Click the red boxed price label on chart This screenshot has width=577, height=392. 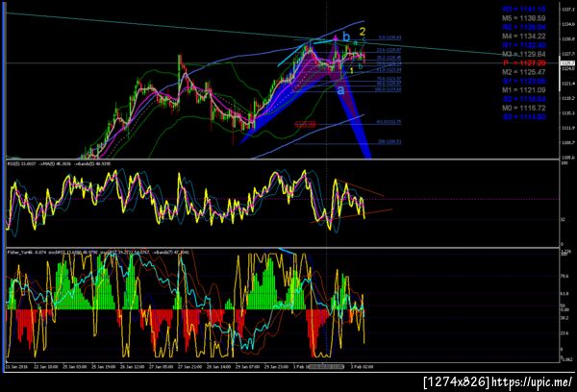tap(305, 125)
